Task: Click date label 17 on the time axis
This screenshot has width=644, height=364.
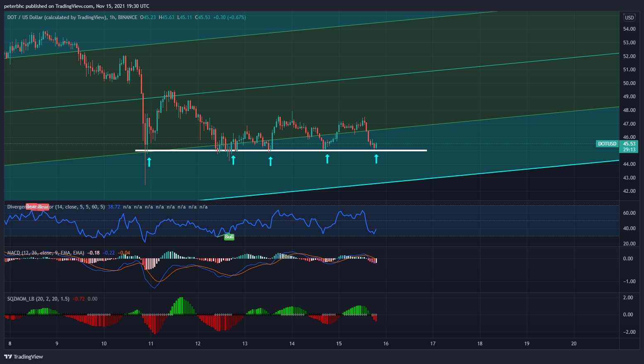Action: click(x=433, y=343)
